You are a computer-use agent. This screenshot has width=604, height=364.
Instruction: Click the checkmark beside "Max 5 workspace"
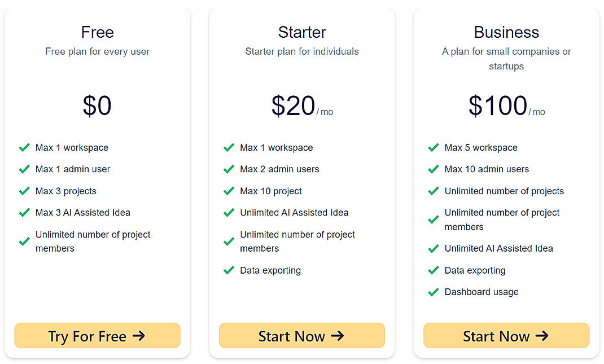tap(433, 147)
